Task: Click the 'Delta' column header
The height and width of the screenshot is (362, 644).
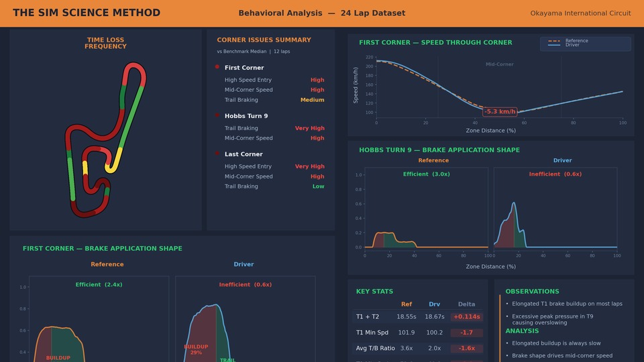Action: [467, 304]
